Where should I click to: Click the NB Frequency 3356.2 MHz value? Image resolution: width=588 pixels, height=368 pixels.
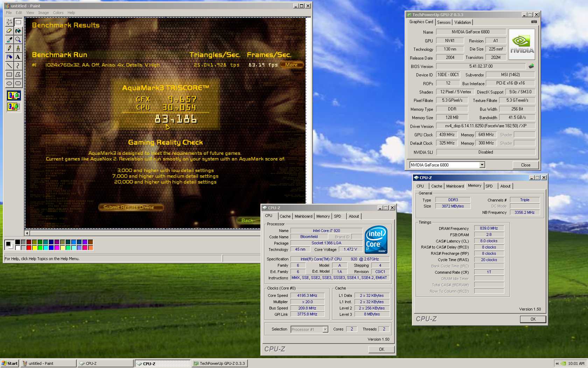click(524, 212)
